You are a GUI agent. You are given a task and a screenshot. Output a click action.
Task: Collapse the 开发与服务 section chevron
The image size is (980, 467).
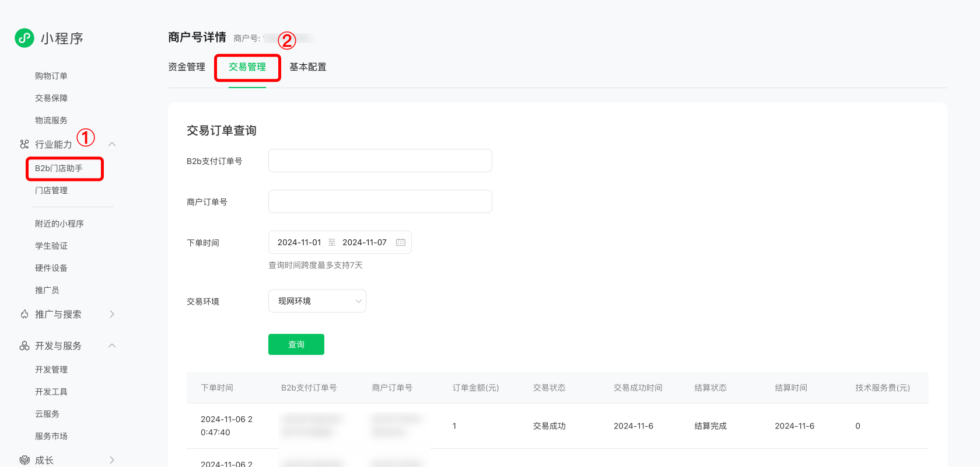click(x=112, y=346)
